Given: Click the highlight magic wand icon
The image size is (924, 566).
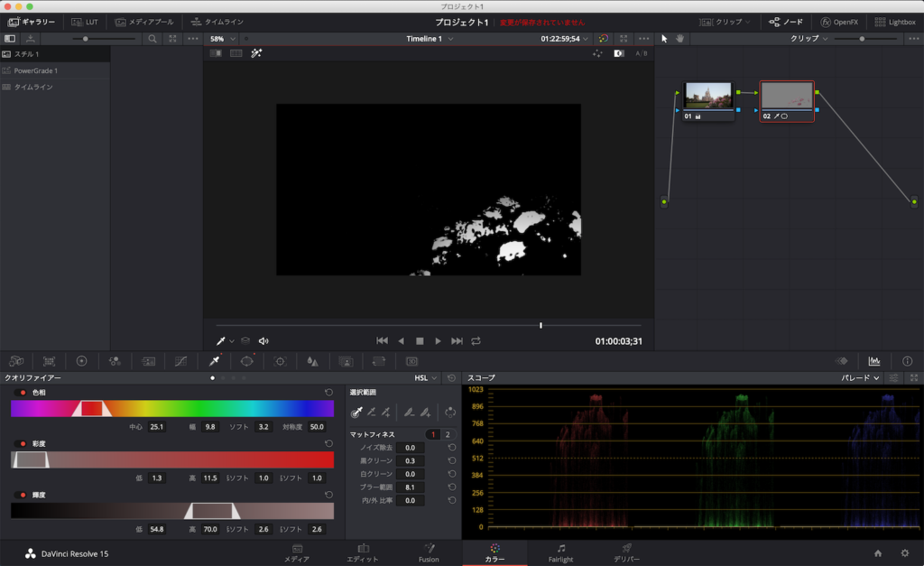Looking at the screenshot, I should pyautogui.click(x=256, y=53).
